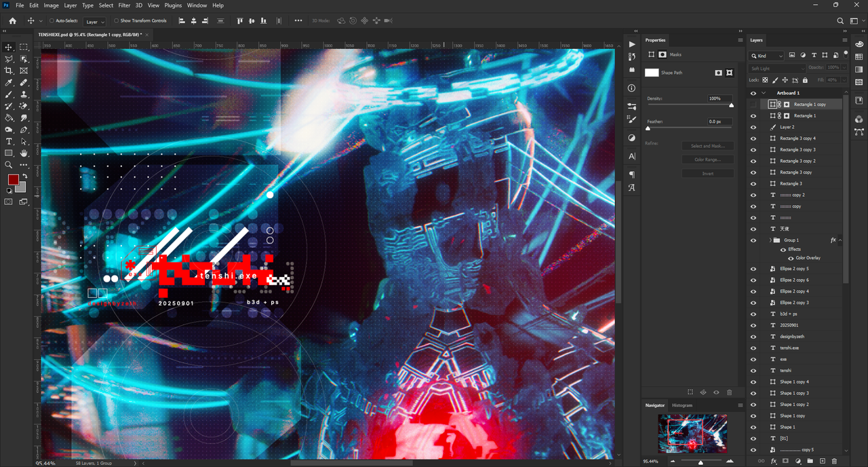Hide the Layer 2 layer

[753, 127]
